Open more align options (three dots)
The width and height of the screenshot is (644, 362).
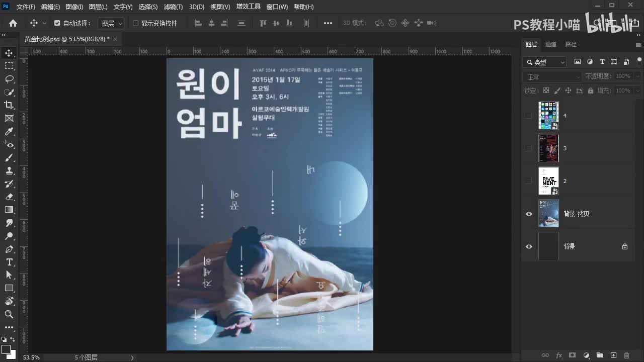point(328,23)
